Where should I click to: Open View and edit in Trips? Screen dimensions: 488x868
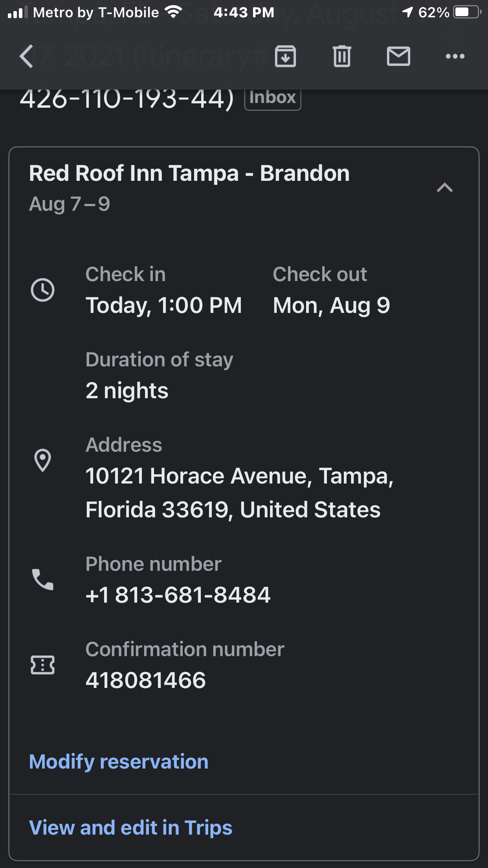click(x=130, y=828)
